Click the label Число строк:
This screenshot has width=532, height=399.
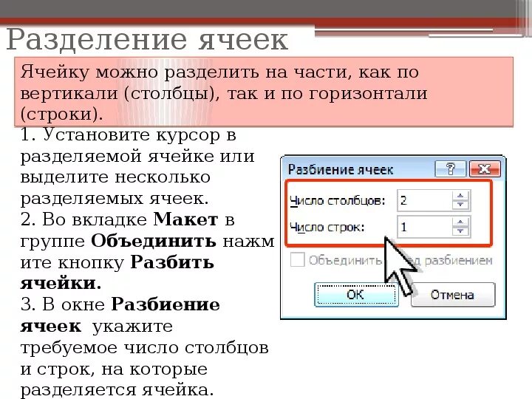click(x=327, y=227)
